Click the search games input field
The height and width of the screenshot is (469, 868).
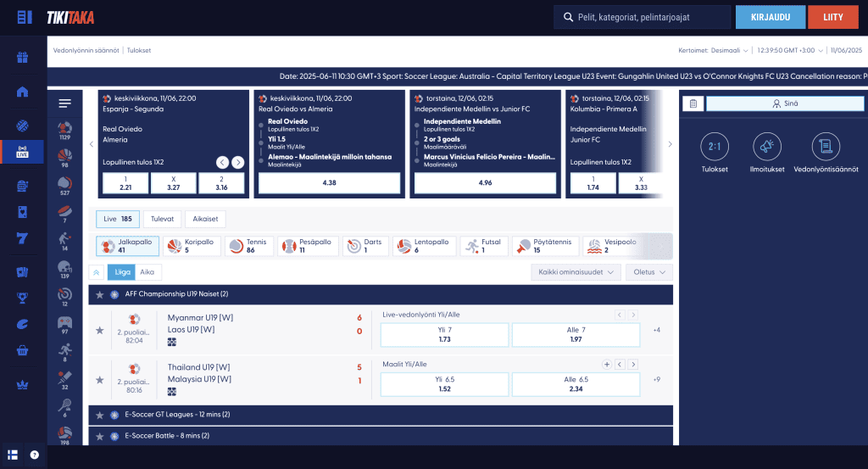[643, 17]
